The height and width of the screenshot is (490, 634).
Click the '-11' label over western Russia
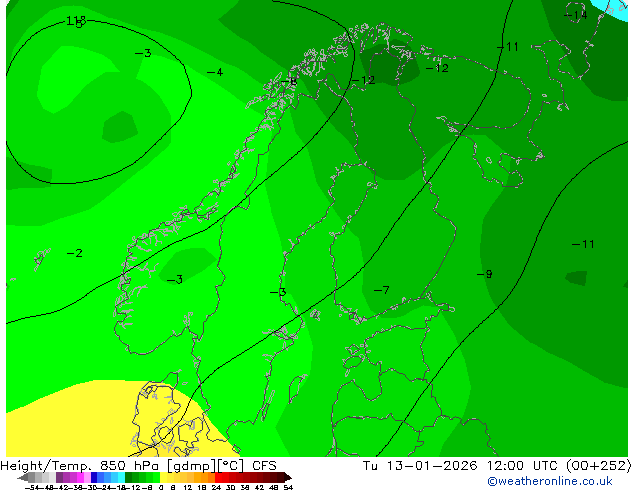[583, 244]
